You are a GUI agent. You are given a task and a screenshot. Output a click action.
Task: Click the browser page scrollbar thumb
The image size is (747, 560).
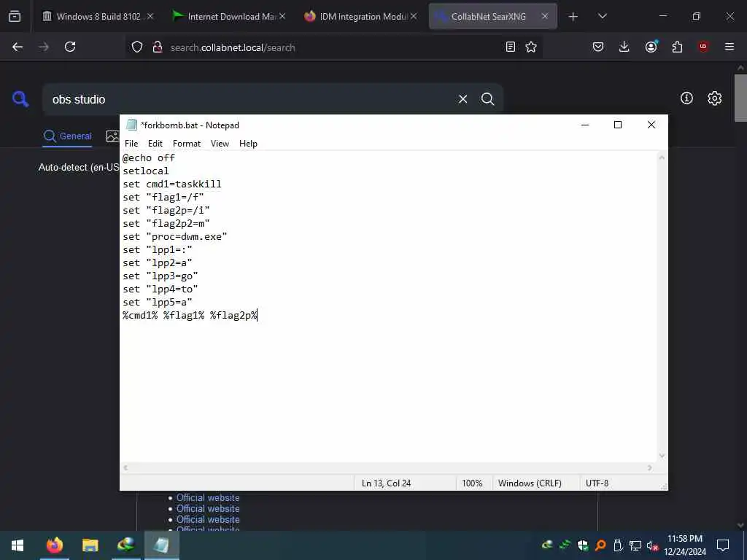(x=740, y=98)
